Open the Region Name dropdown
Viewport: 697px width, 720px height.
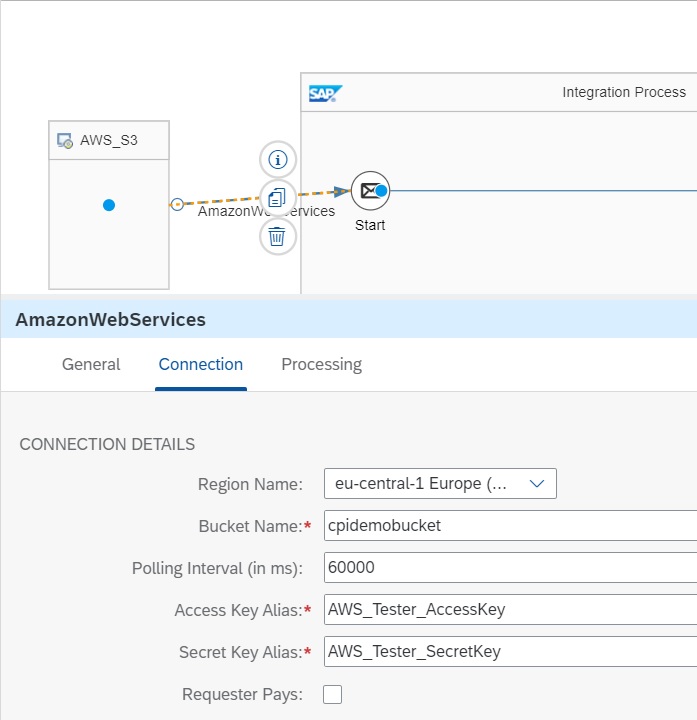point(440,484)
